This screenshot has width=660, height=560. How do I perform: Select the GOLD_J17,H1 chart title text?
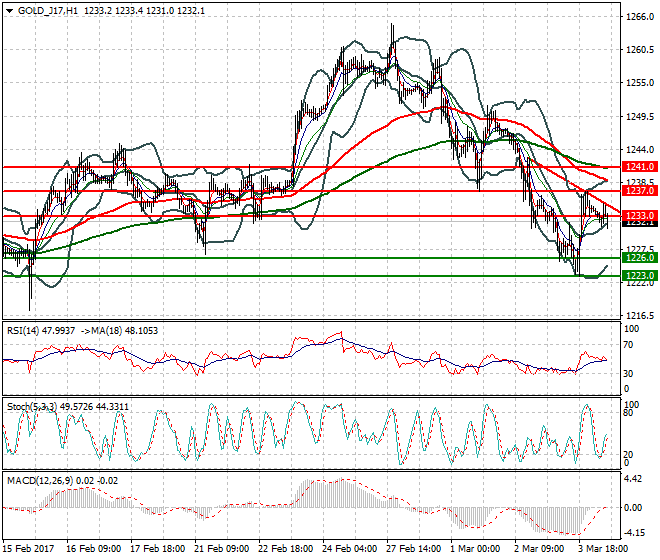(48, 11)
